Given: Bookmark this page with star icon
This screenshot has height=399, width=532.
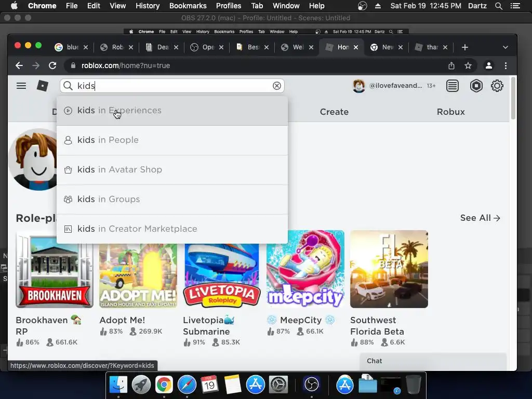Looking at the screenshot, I should 468,65.
